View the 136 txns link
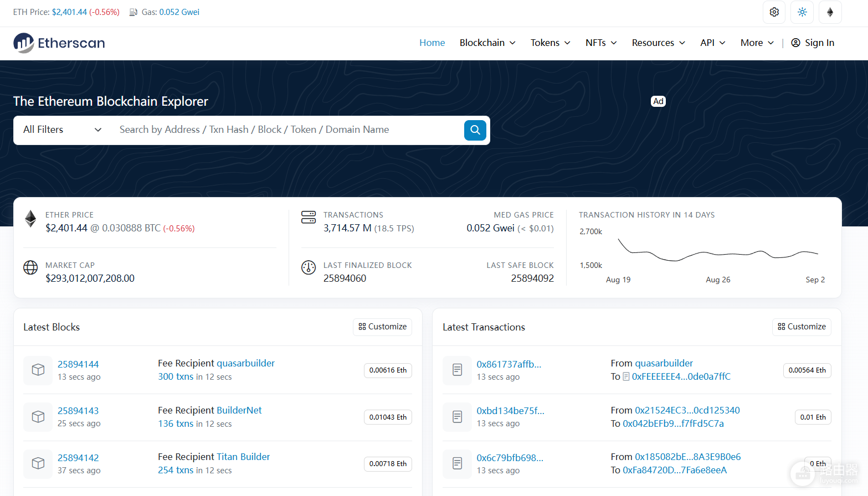 tap(176, 423)
